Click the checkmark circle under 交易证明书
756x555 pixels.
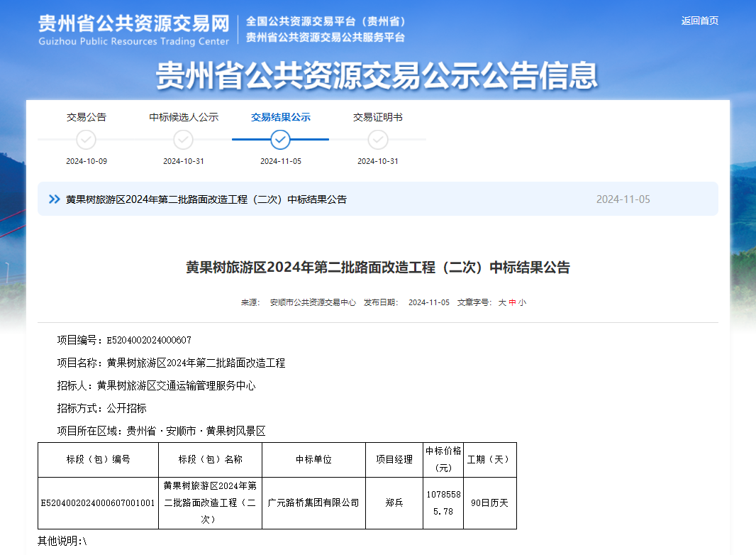[378, 140]
